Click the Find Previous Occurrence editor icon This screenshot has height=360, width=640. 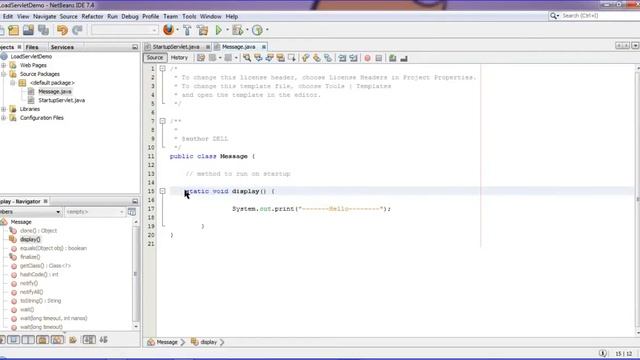point(258,58)
